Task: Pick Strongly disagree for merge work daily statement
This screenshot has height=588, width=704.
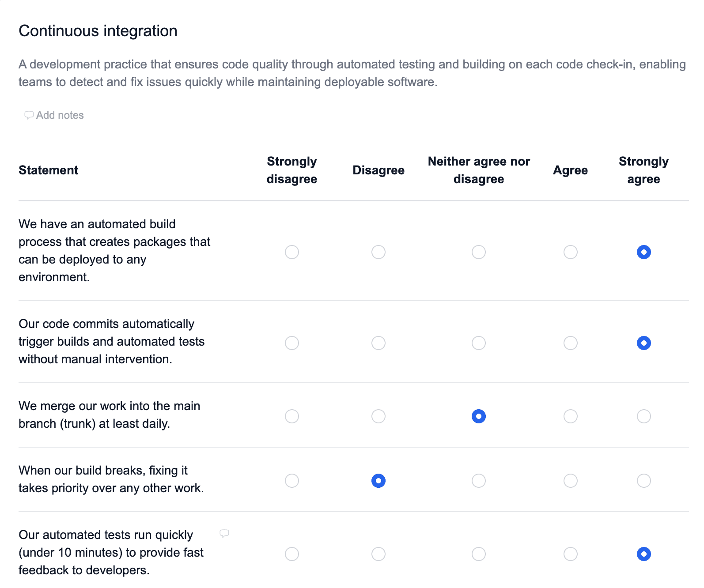Action: [292, 416]
